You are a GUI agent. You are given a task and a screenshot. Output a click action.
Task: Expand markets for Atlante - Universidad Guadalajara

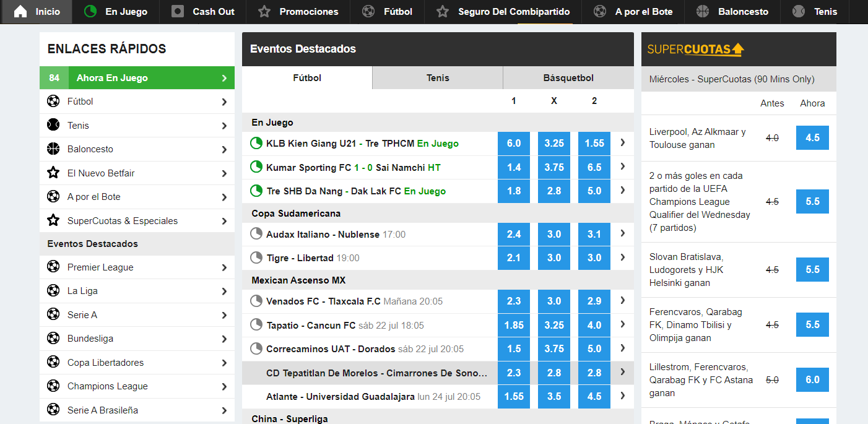(x=622, y=396)
